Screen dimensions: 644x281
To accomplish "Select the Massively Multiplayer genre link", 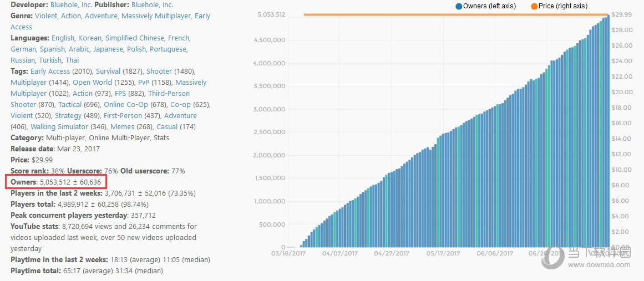I will point(156,16).
